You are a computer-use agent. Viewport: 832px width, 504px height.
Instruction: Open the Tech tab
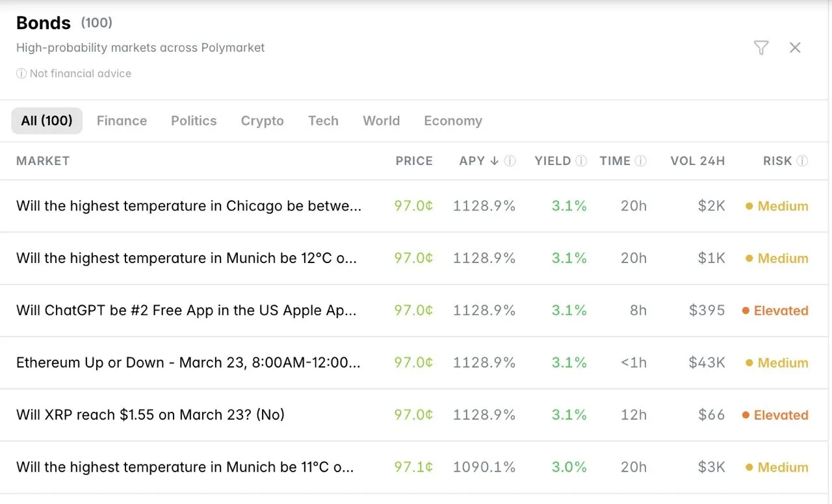coord(323,121)
